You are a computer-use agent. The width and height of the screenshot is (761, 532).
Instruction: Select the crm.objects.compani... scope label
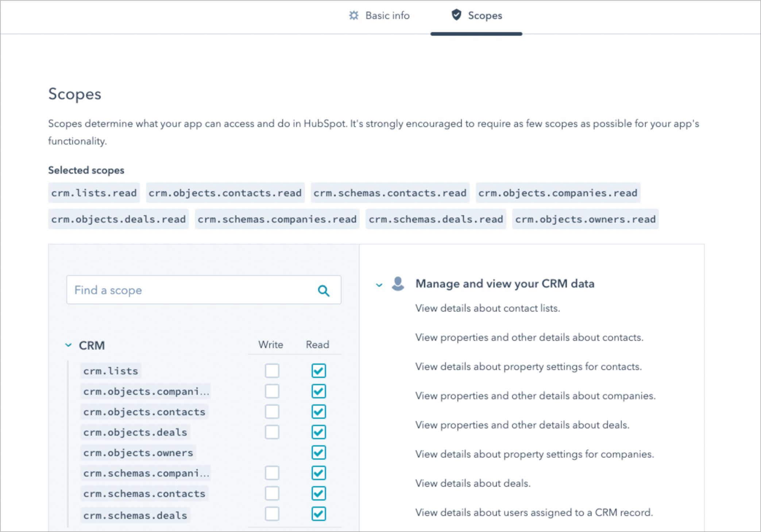146,391
